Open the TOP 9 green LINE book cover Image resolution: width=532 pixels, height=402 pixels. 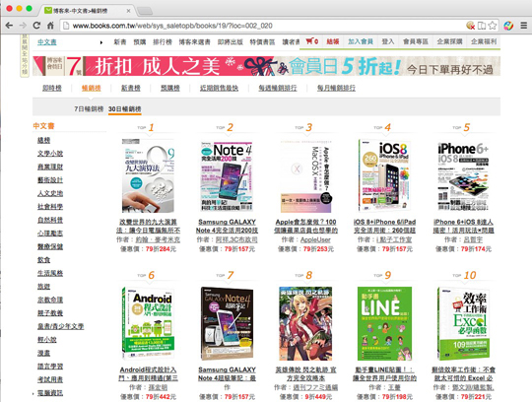click(384, 323)
